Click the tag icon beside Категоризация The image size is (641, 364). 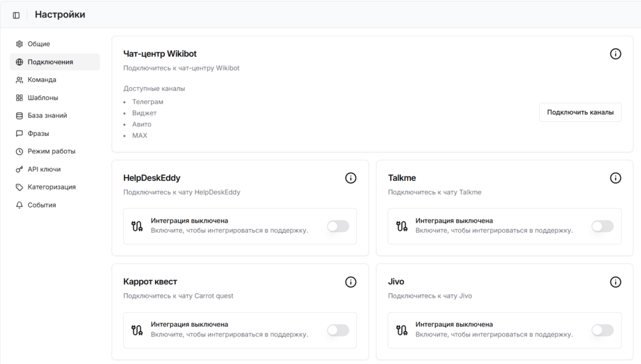click(19, 187)
